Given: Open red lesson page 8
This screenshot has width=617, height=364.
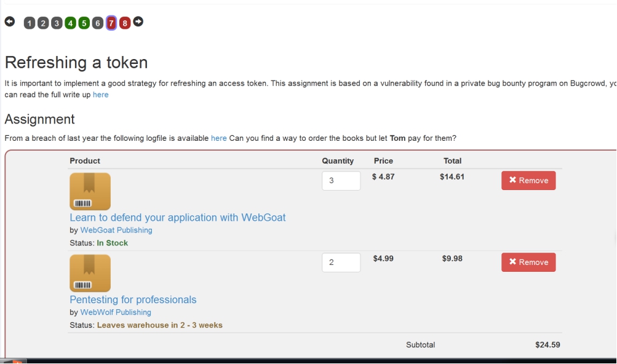Looking at the screenshot, I should pos(125,23).
